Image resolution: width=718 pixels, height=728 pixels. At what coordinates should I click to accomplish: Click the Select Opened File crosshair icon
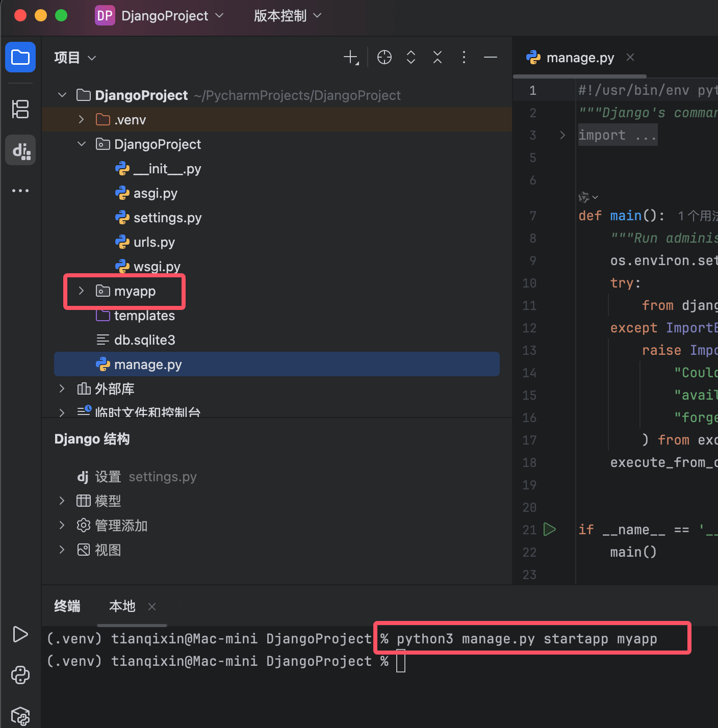click(x=384, y=57)
